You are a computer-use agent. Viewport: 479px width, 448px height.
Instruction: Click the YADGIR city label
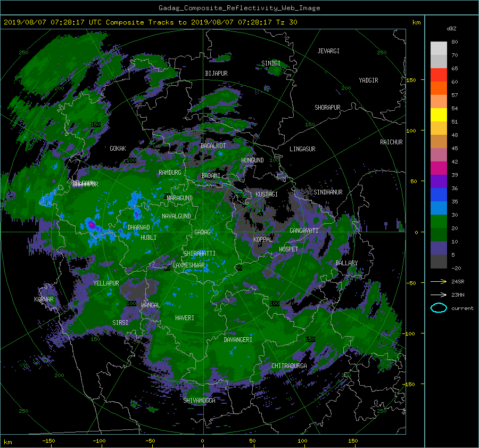click(x=368, y=80)
